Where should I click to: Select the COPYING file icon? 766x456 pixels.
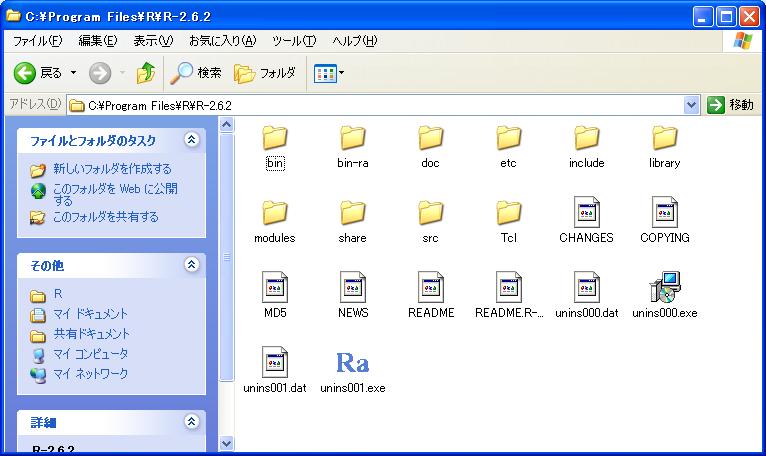click(x=665, y=213)
